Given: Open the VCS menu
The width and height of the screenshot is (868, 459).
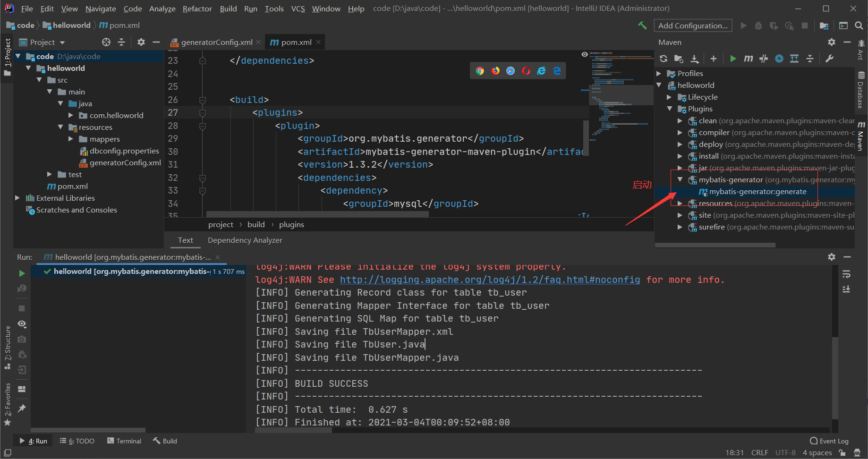Looking at the screenshot, I should pyautogui.click(x=298, y=8).
